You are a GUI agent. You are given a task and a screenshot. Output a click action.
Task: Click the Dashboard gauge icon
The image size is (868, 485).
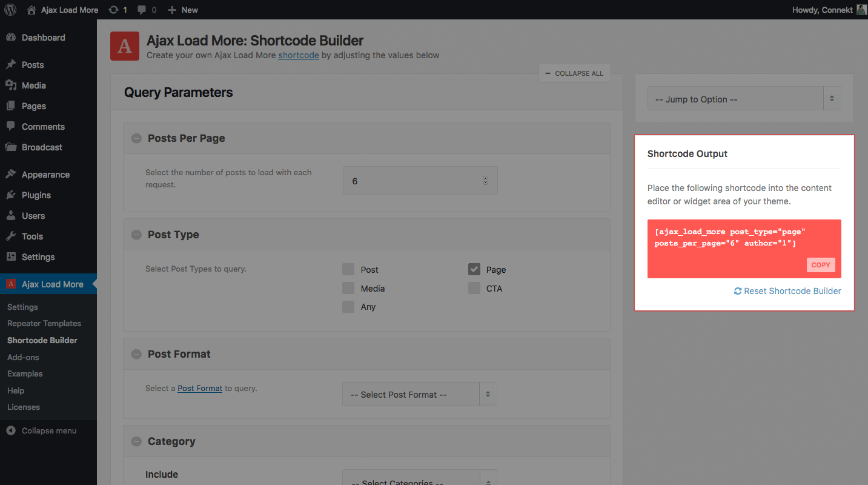click(x=11, y=38)
